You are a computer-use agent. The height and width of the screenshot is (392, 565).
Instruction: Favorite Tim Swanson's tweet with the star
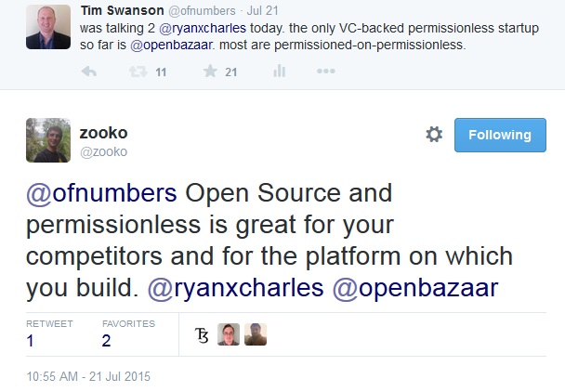[x=210, y=71]
